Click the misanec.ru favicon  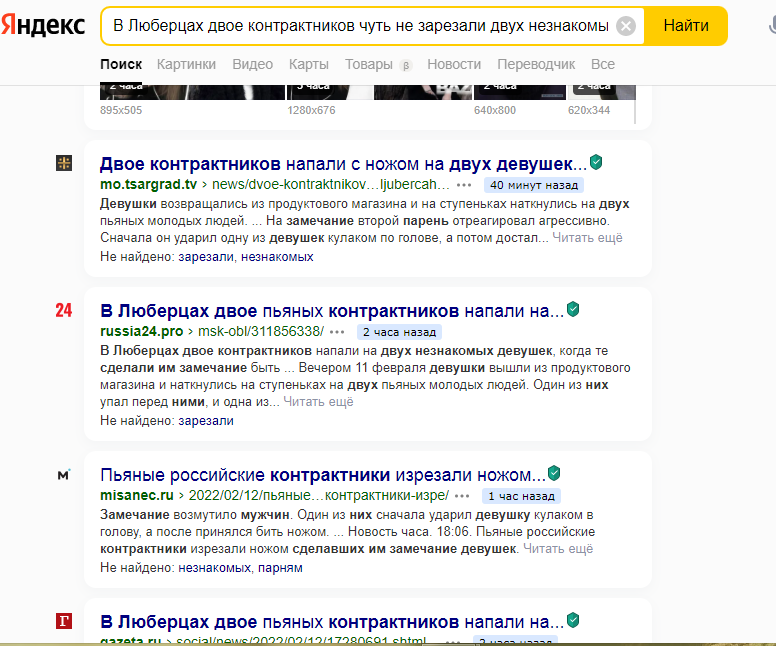[64, 475]
